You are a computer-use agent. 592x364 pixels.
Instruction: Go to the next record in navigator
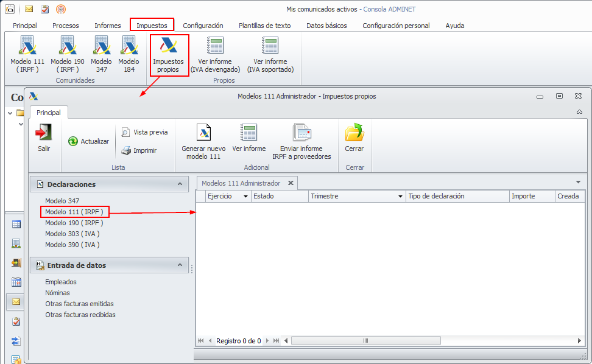[x=267, y=341]
